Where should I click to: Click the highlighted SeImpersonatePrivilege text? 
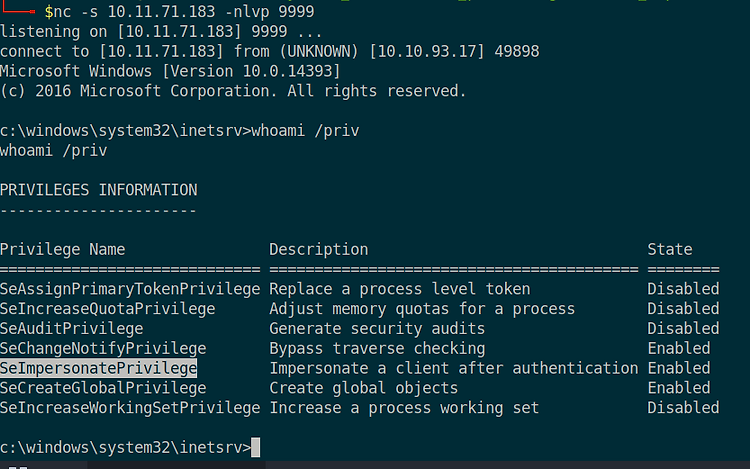pos(99,368)
